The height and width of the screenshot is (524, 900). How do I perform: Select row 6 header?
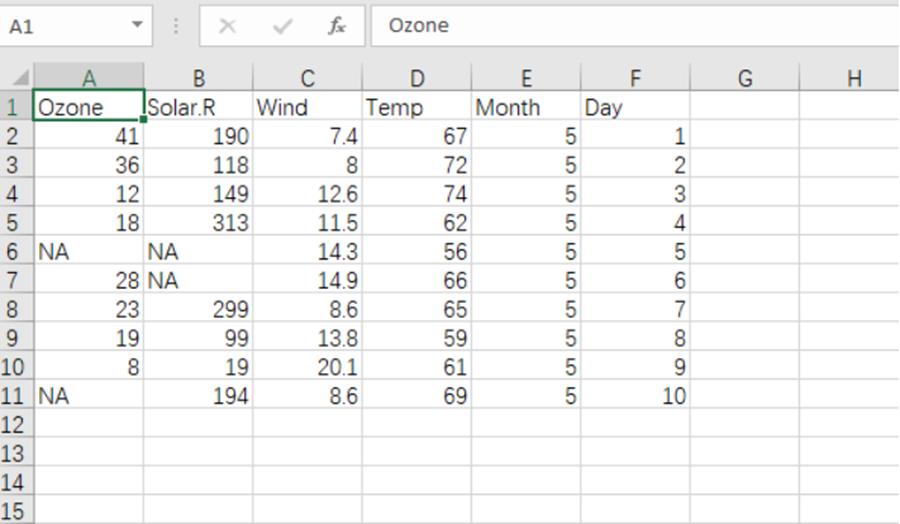point(17,251)
